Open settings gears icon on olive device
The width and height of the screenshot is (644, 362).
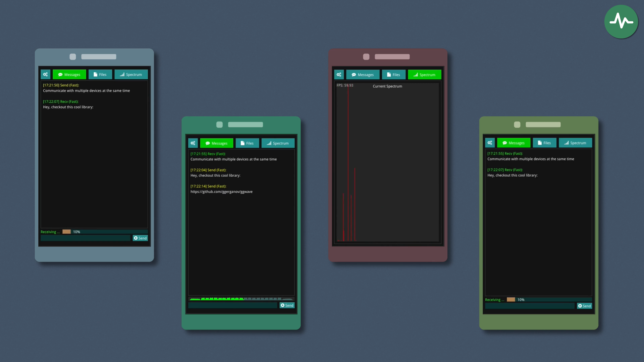490,143
